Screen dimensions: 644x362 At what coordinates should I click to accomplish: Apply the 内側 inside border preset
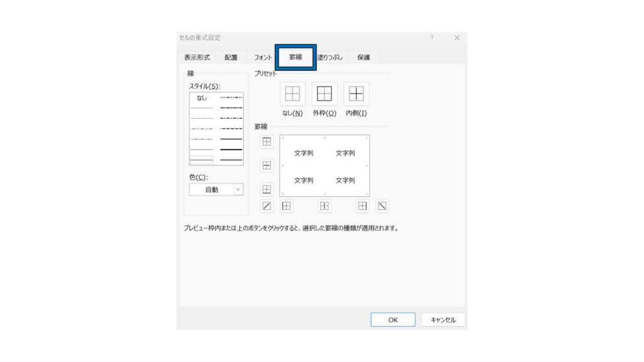(x=357, y=94)
